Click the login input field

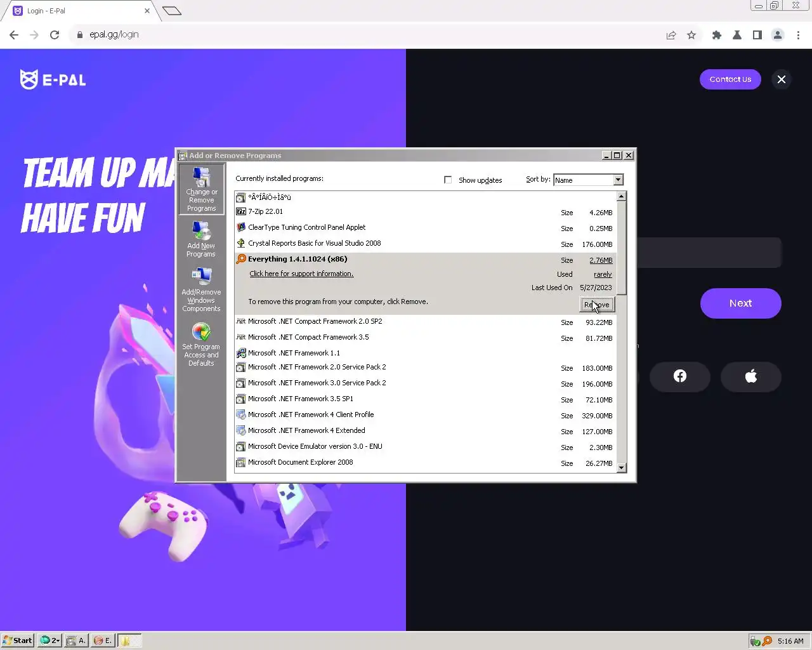(x=709, y=253)
